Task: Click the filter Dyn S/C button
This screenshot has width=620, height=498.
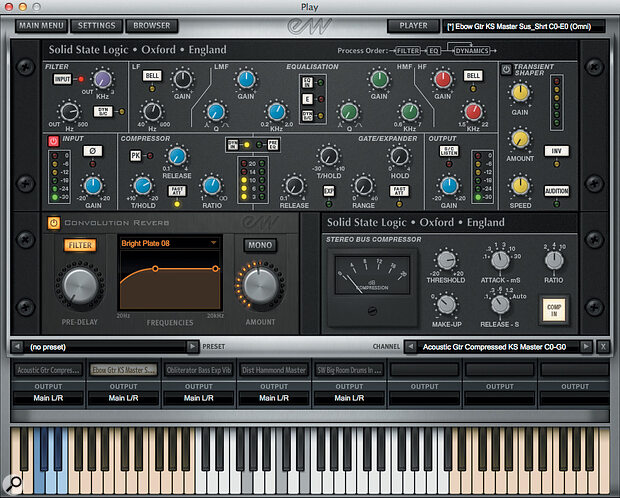Action: point(103,112)
